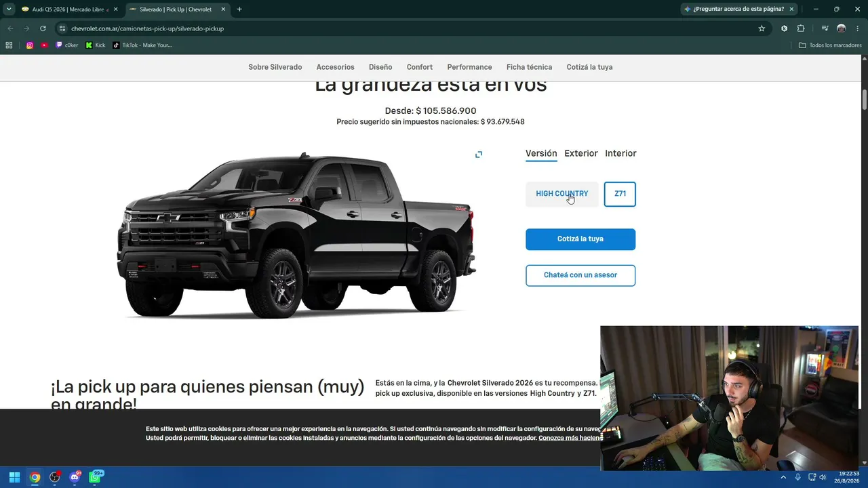Close the Silverado Chevrolet tab
Viewport: 868px width, 488px height.
[222, 9]
